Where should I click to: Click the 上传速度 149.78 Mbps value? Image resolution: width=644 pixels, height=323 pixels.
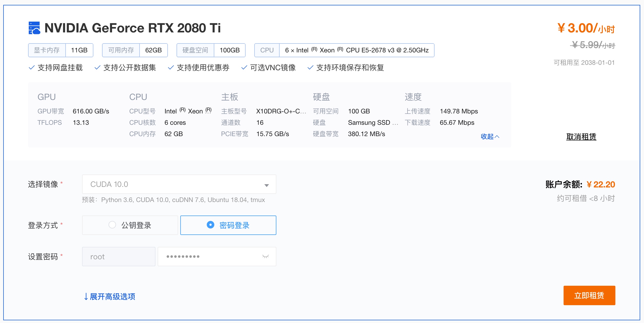click(459, 111)
